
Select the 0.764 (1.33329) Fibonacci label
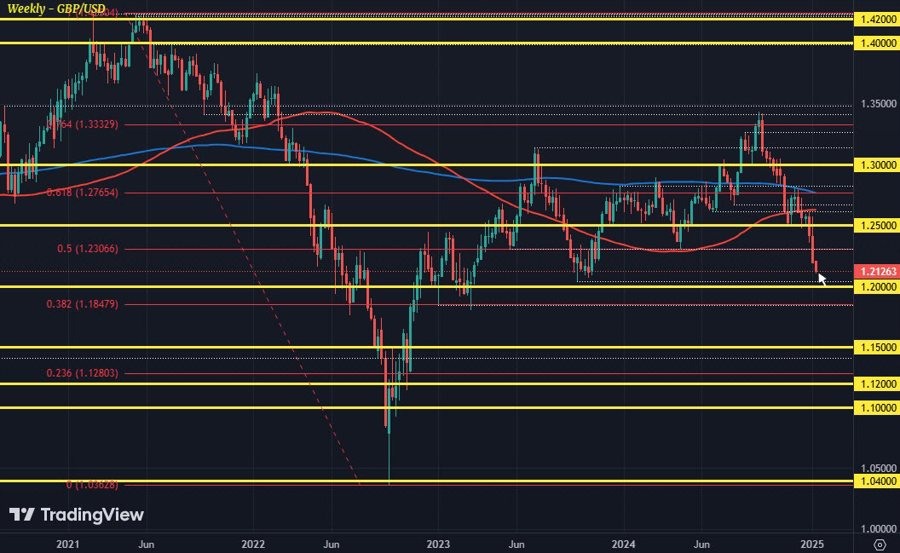point(83,125)
